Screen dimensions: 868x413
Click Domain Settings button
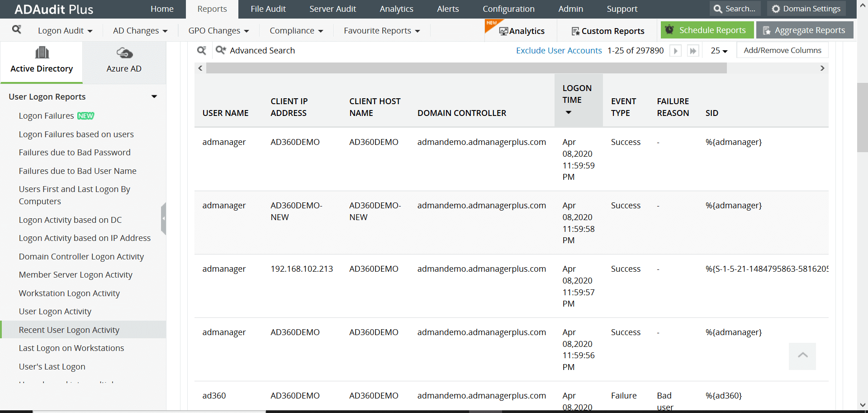point(806,9)
